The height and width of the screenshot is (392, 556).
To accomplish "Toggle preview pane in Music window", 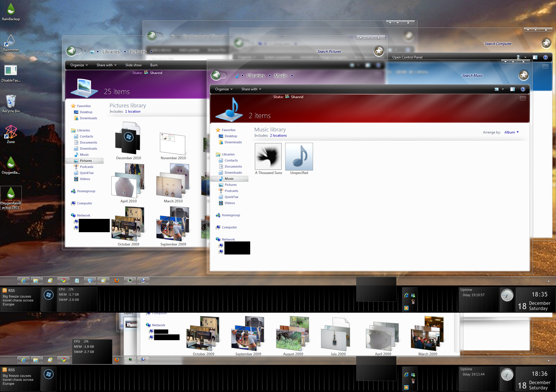I will tap(512, 89).
